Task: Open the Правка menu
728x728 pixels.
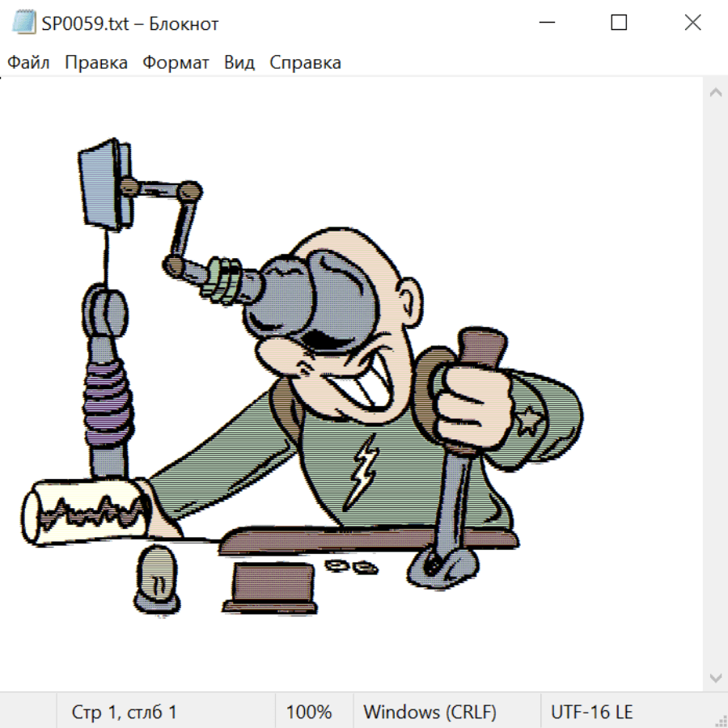Action: click(x=96, y=63)
